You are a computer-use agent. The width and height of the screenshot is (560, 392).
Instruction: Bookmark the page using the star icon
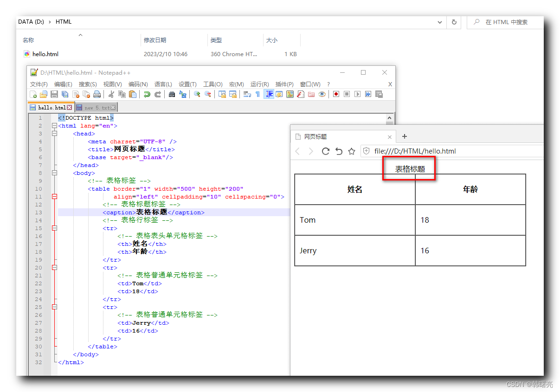coord(352,151)
